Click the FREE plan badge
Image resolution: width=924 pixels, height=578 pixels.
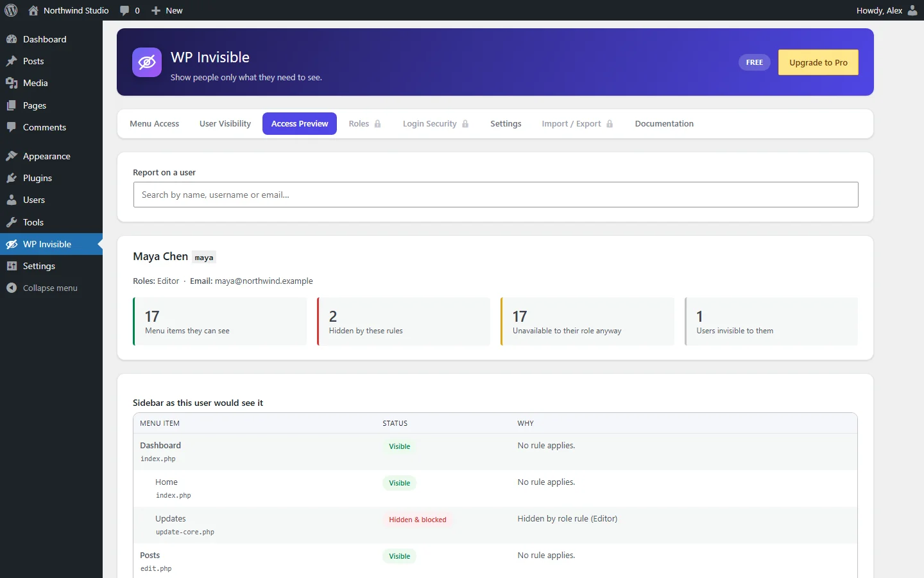(755, 62)
